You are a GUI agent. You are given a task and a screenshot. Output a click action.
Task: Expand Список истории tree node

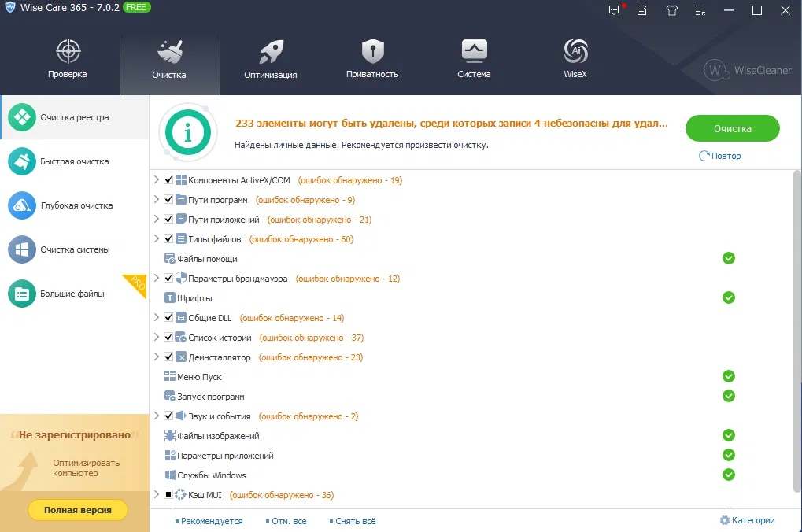coord(157,337)
